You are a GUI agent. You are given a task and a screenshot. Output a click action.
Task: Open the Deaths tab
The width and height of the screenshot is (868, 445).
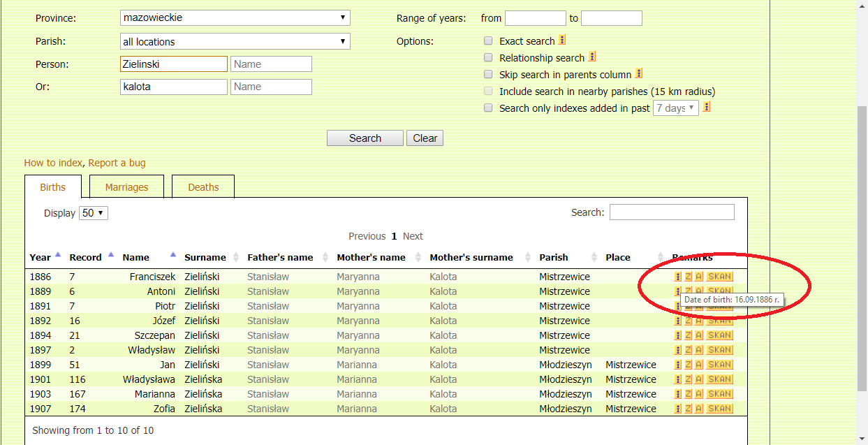pyautogui.click(x=203, y=187)
